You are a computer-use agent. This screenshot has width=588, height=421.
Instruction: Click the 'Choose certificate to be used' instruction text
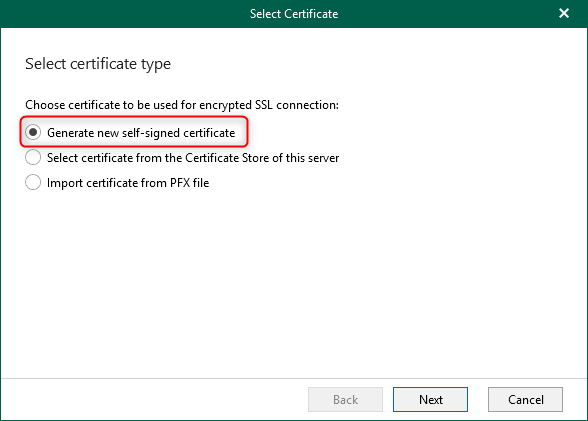point(182,105)
